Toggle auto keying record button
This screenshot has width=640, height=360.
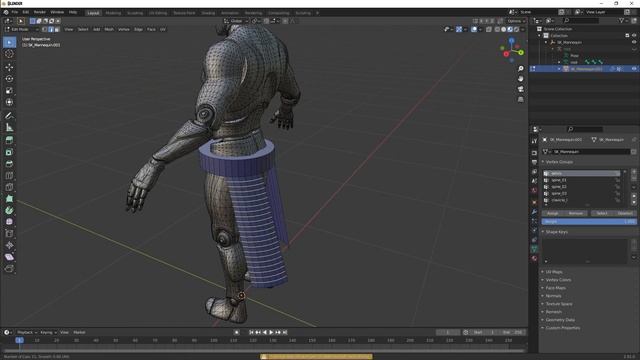pos(237,332)
